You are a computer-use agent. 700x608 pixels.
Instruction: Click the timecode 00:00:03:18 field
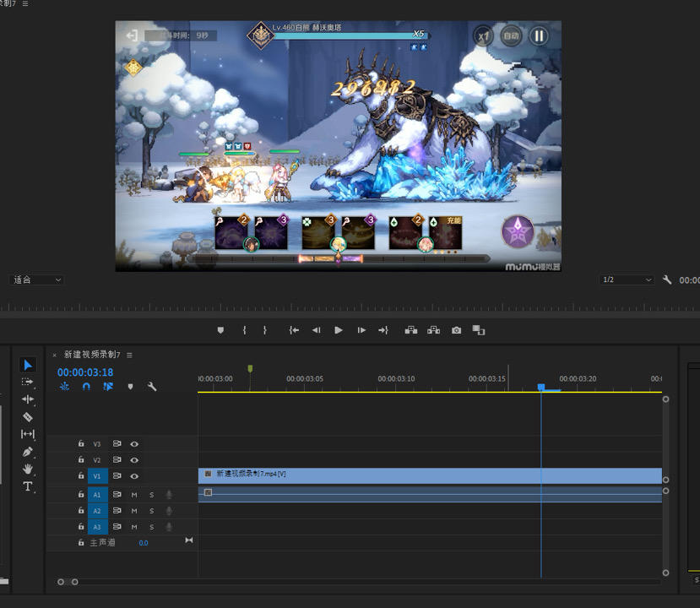click(85, 372)
